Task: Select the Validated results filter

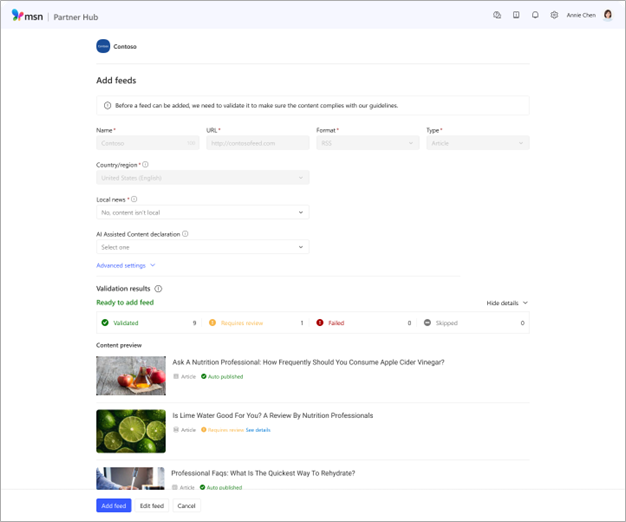Action: pyautogui.click(x=148, y=323)
